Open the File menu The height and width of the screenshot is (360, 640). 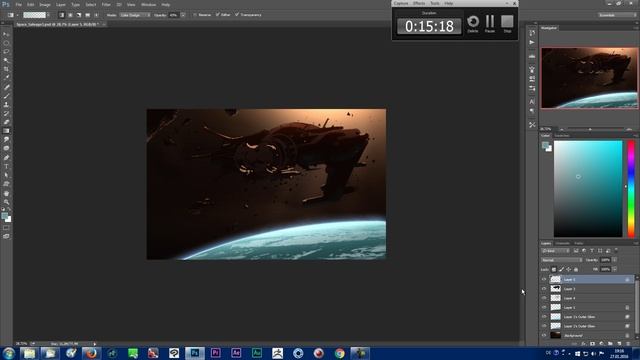(18, 5)
